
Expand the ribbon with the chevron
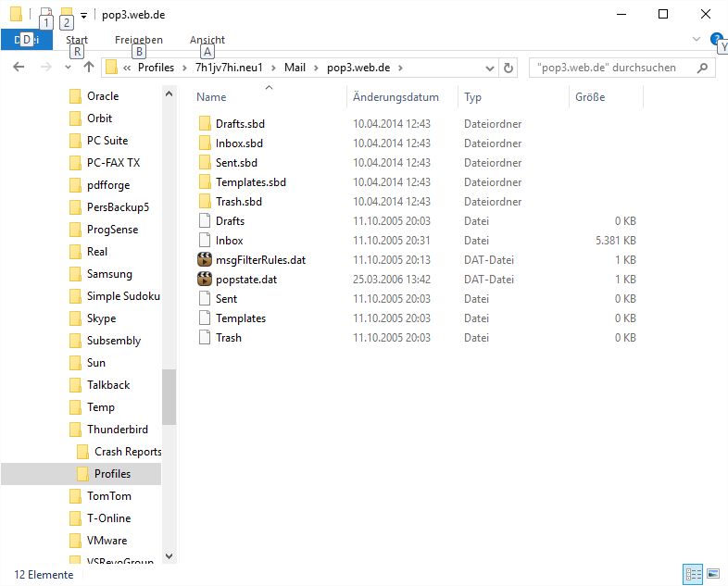pyautogui.click(x=696, y=39)
